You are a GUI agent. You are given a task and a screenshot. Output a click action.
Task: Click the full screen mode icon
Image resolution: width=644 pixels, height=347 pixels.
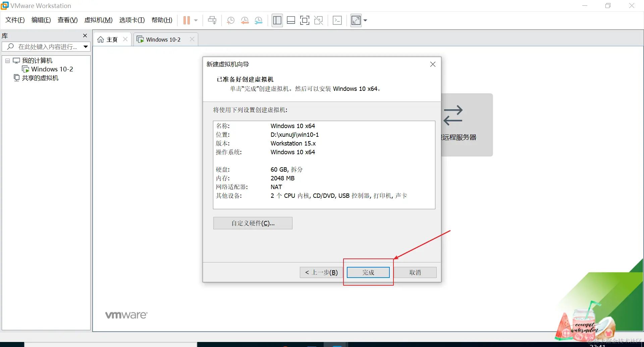pyautogui.click(x=305, y=20)
